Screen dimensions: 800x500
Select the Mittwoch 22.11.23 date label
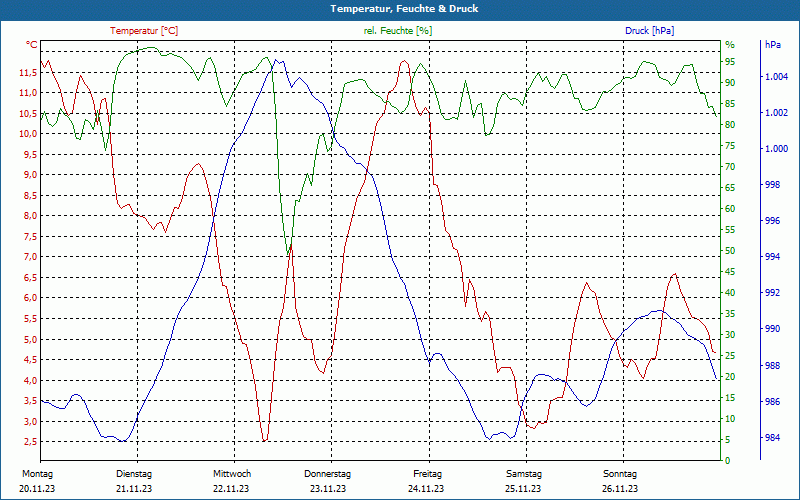pos(231,481)
